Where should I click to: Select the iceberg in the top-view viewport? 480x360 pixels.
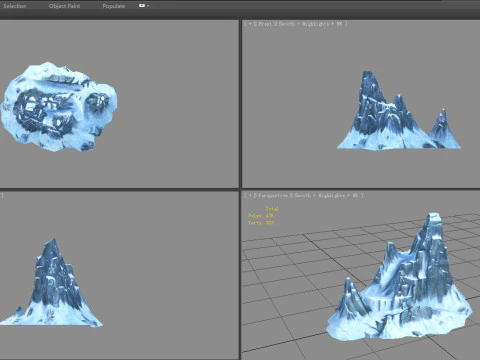(x=59, y=107)
